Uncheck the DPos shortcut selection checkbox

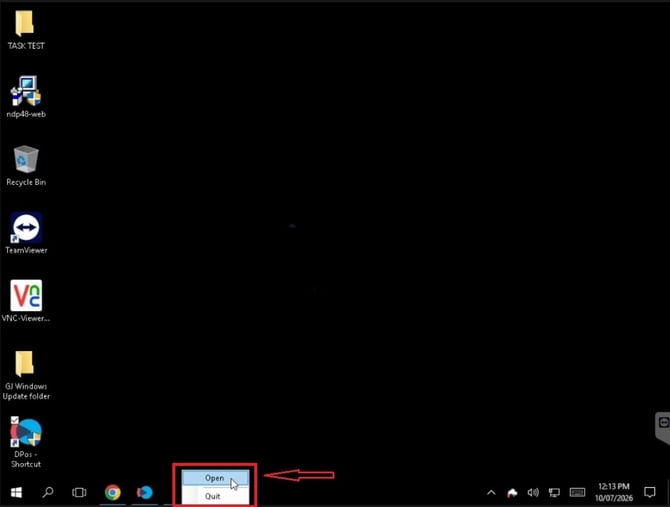pos(15,420)
